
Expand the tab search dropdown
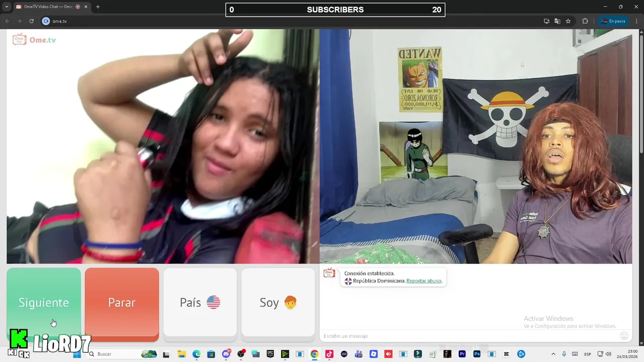pos(6,7)
